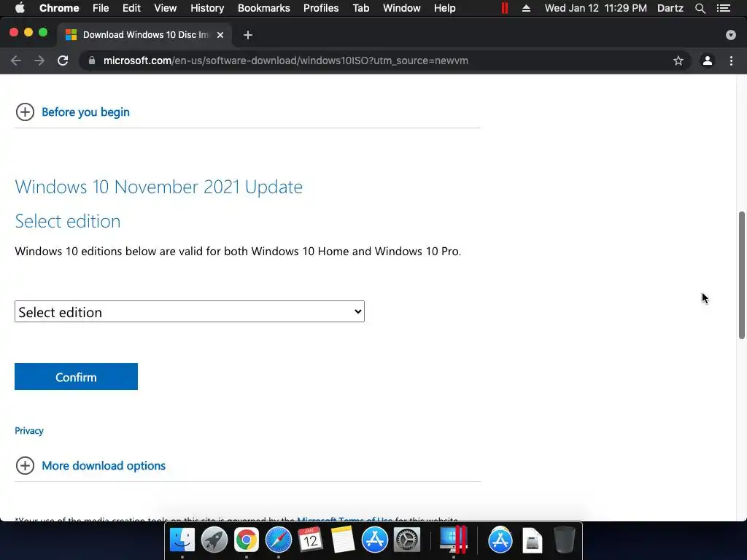Viewport: 747px width, 560px height.
Task: Open the App Store next to Notes in the Dock
Action: pyautogui.click(x=374, y=540)
